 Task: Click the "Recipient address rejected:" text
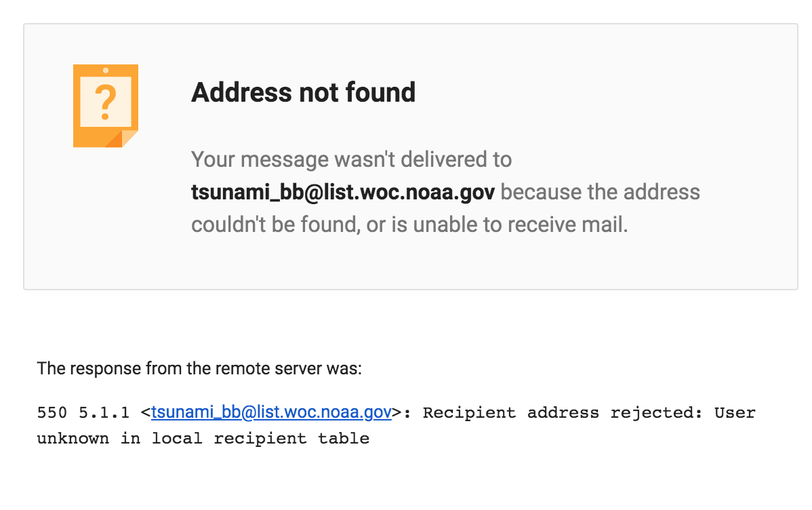click(563, 413)
